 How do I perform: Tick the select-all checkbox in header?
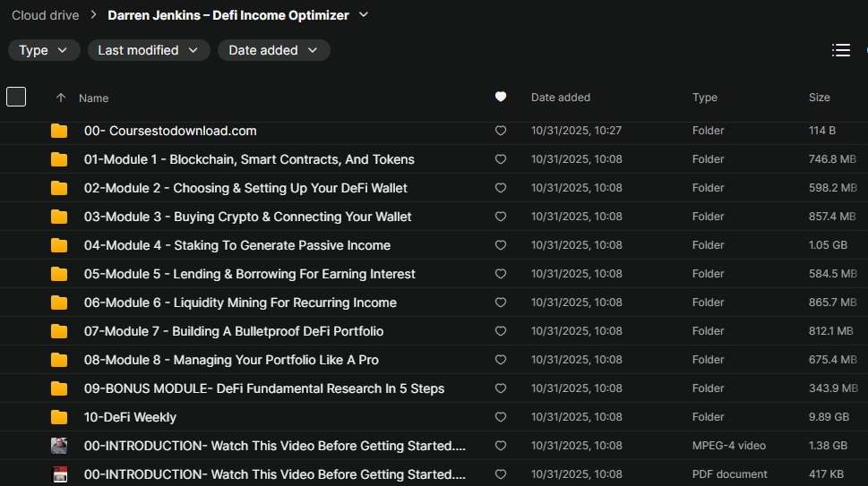tap(16, 97)
